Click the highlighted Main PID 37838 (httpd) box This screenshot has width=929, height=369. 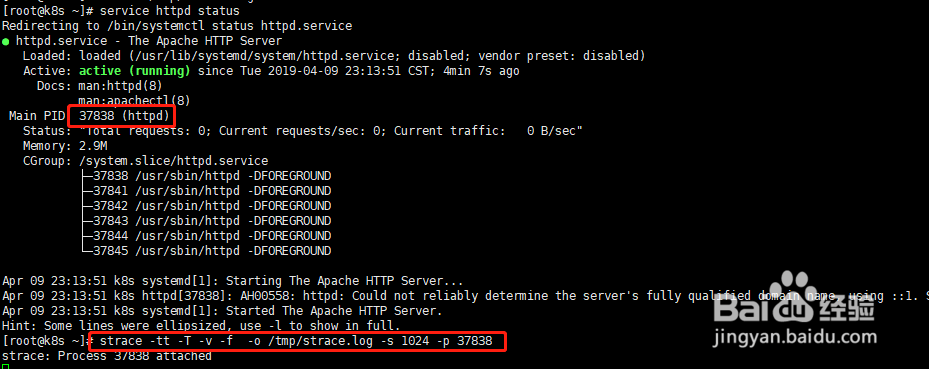point(123,116)
